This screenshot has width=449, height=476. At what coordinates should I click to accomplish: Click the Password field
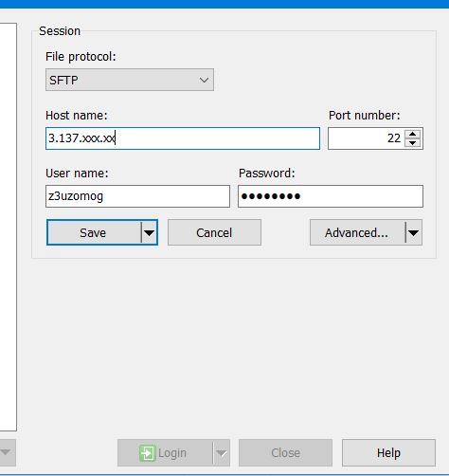pyautogui.click(x=331, y=196)
